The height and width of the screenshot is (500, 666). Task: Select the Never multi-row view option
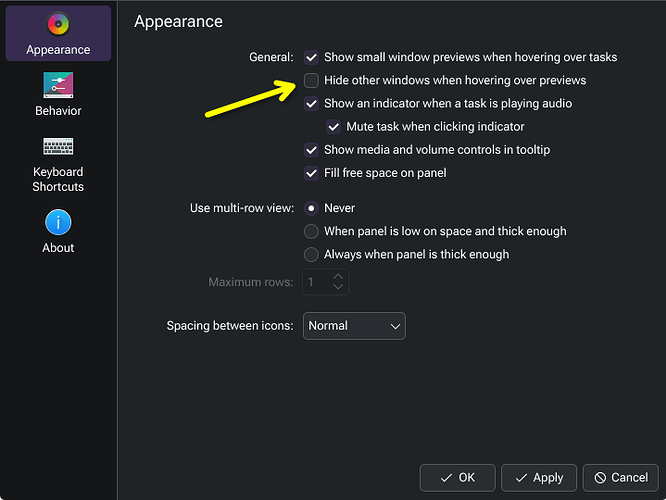click(x=311, y=208)
